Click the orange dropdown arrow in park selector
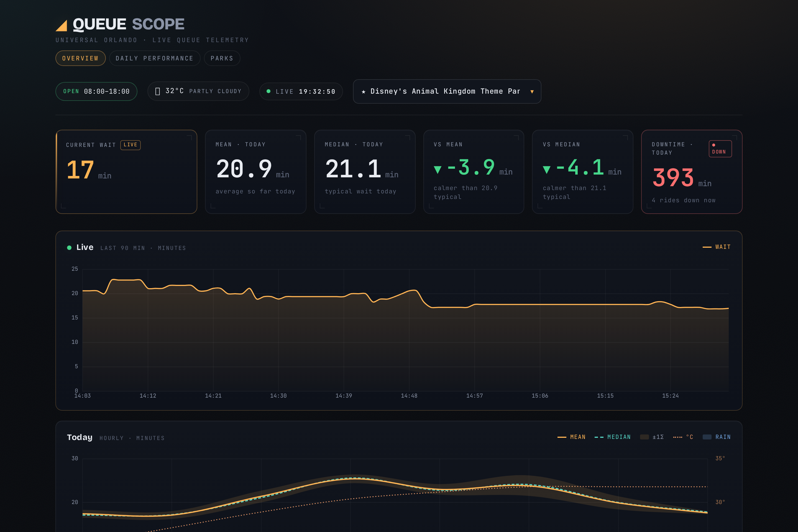798x532 pixels. [x=532, y=92]
